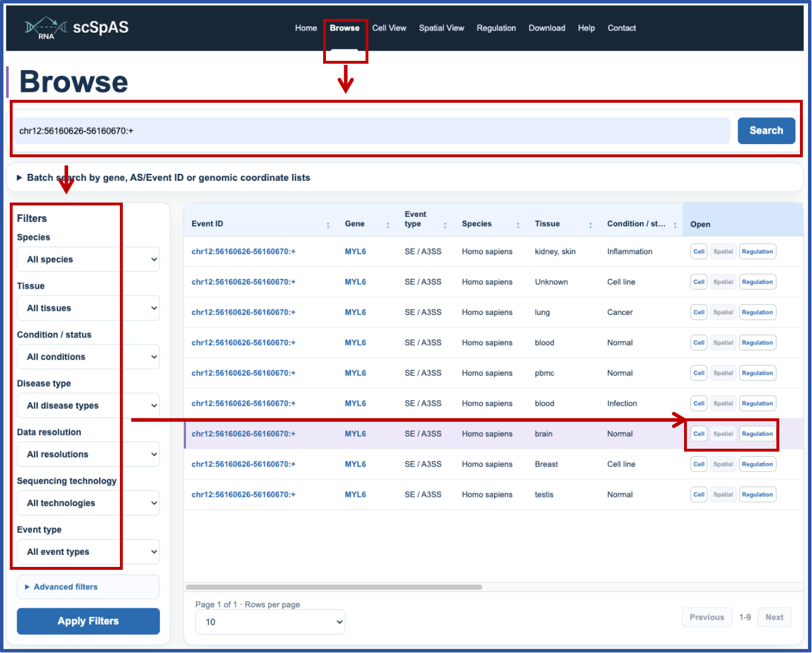Image resolution: width=812 pixels, height=653 pixels.
Task: Click the Next page button
Action: click(774, 617)
